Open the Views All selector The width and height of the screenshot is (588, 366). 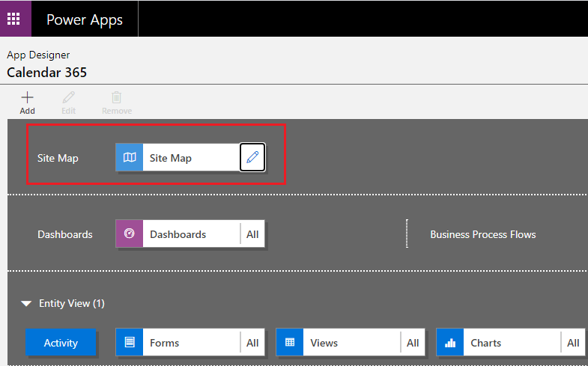click(413, 343)
